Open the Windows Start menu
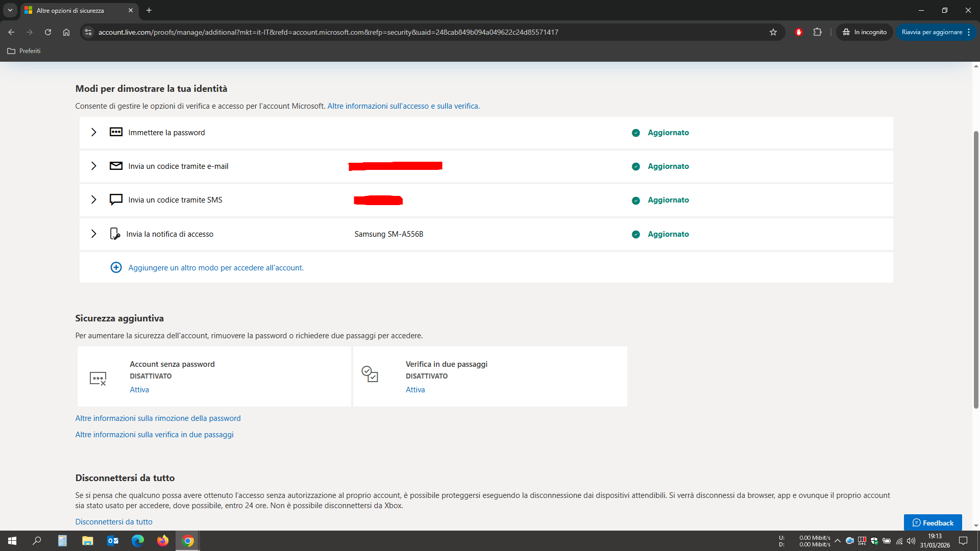Image resolution: width=980 pixels, height=551 pixels. [x=12, y=541]
